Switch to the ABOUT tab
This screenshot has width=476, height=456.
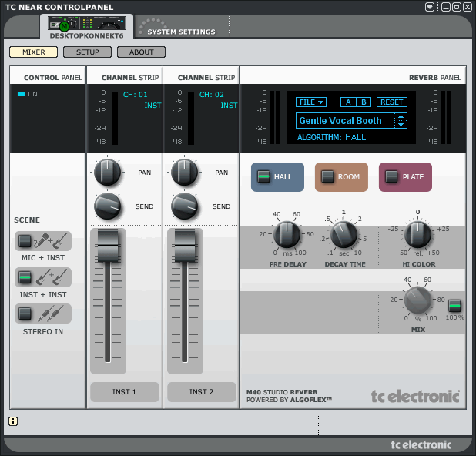pos(141,52)
